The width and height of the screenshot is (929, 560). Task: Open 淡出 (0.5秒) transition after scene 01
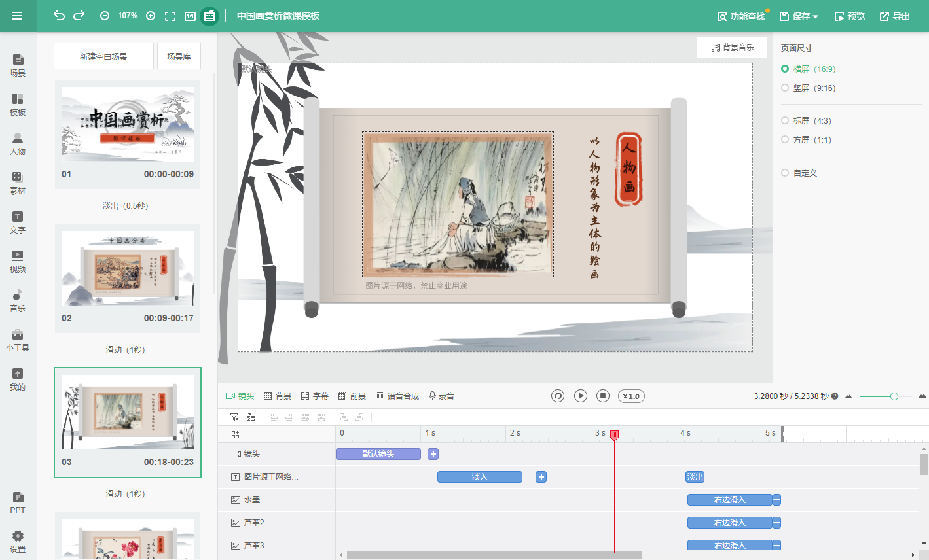tap(126, 206)
